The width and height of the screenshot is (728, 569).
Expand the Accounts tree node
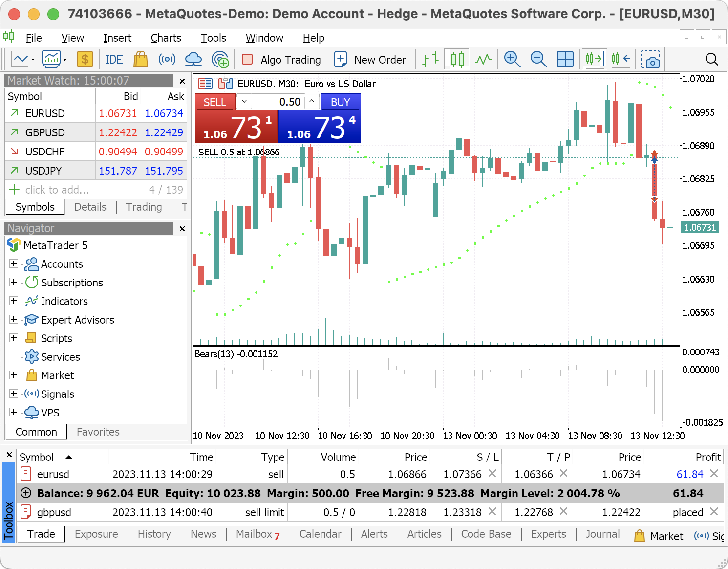pyautogui.click(x=14, y=263)
